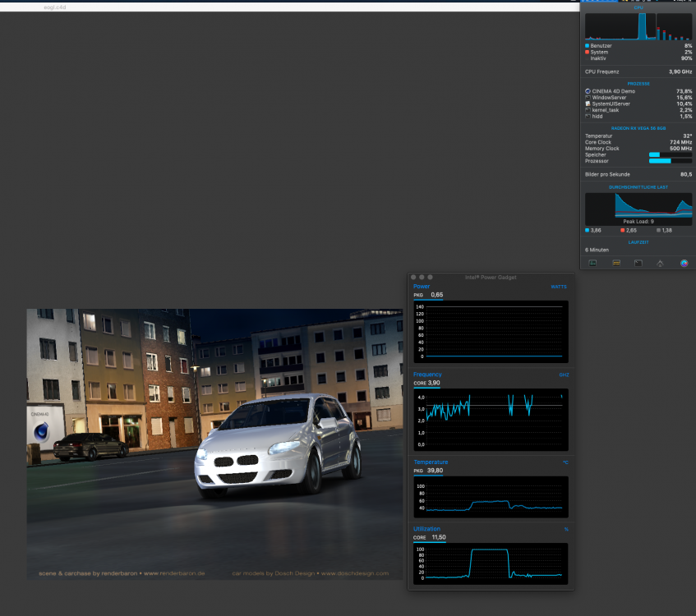Click the 3,86 load average value

[x=596, y=230]
